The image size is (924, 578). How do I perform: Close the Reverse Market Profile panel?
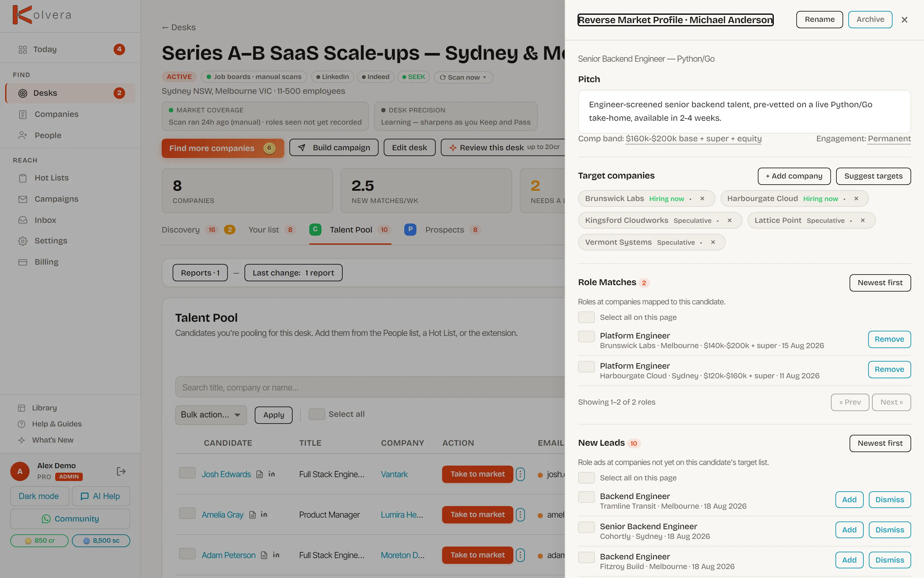click(x=904, y=20)
